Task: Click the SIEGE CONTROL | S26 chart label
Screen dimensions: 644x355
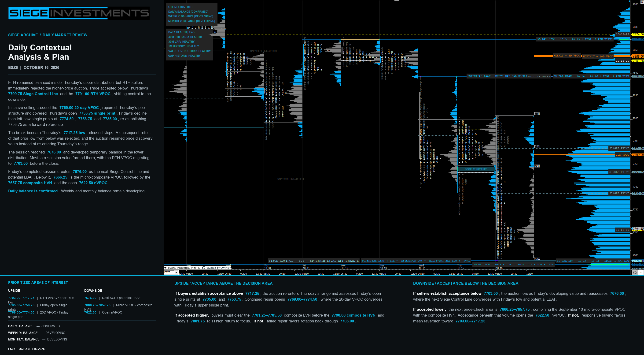Action: click(313, 261)
